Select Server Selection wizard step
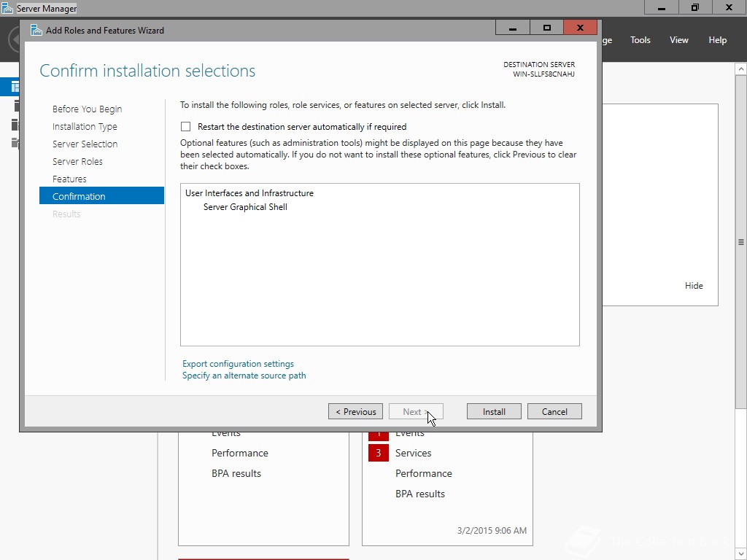The height and width of the screenshot is (560, 747). (x=85, y=144)
